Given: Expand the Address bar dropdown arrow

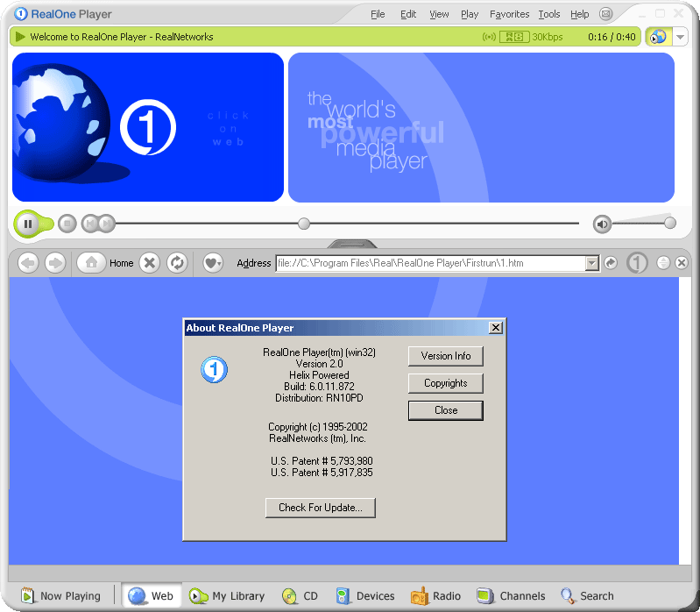Looking at the screenshot, I should (x=592, y=263).
